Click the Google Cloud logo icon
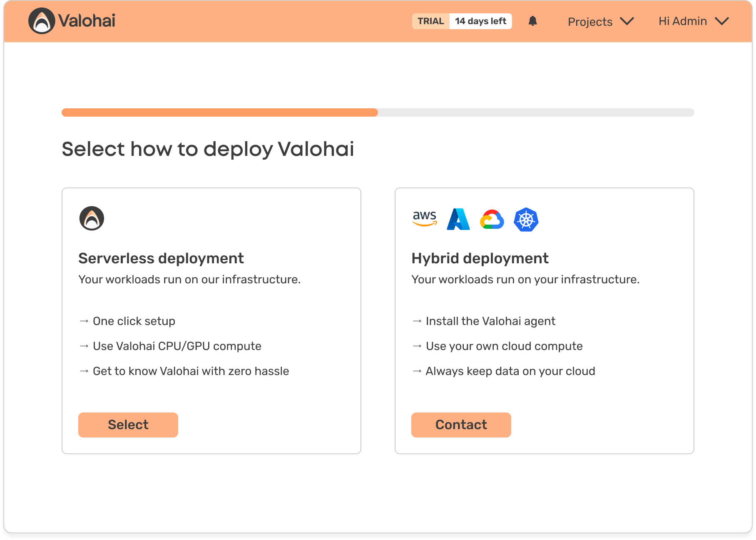The height and width of the screenshot is (540, 756). [492, 220]
